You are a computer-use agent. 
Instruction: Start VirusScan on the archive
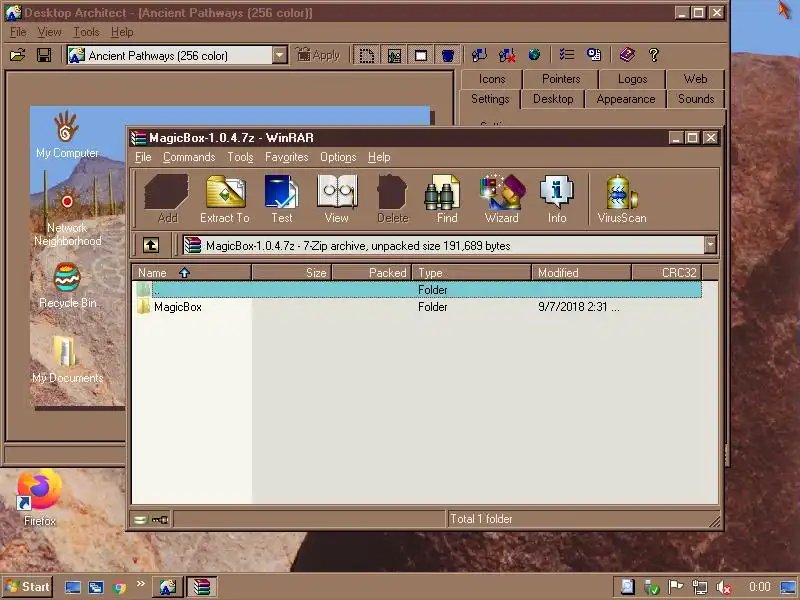point(622,199)
